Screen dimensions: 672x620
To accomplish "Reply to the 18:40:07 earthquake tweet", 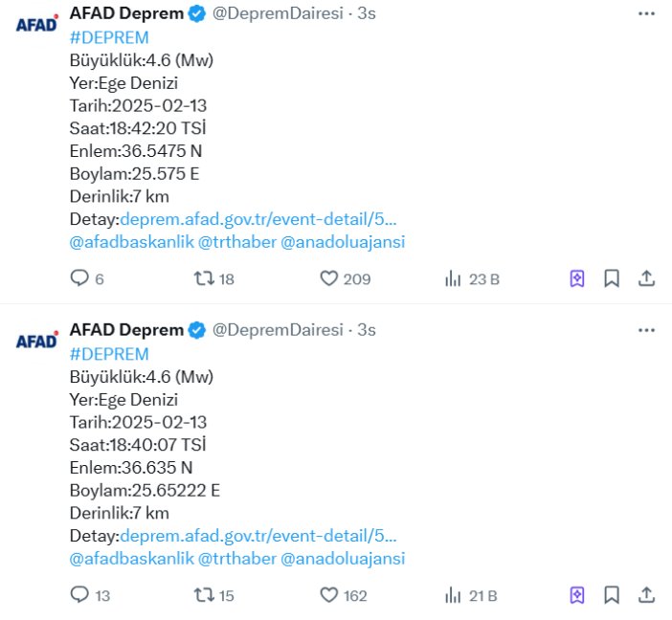I will tap(80, 595).
